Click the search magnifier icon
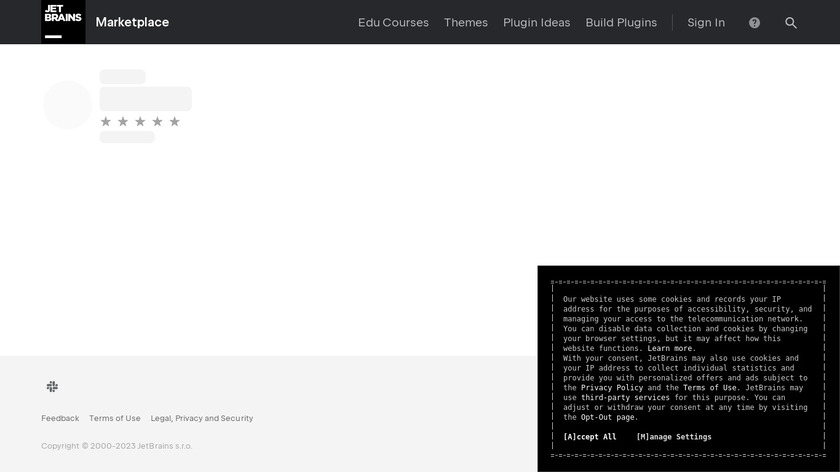The height and width of the screenshot is (472, 840). [x=791, y=23]
